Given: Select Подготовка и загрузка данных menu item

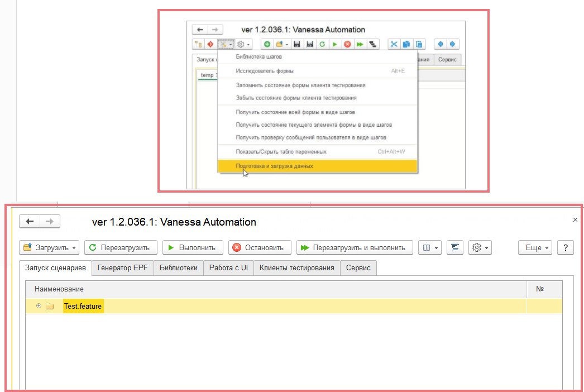Looking at the screenshot, I should pos(317,166).
